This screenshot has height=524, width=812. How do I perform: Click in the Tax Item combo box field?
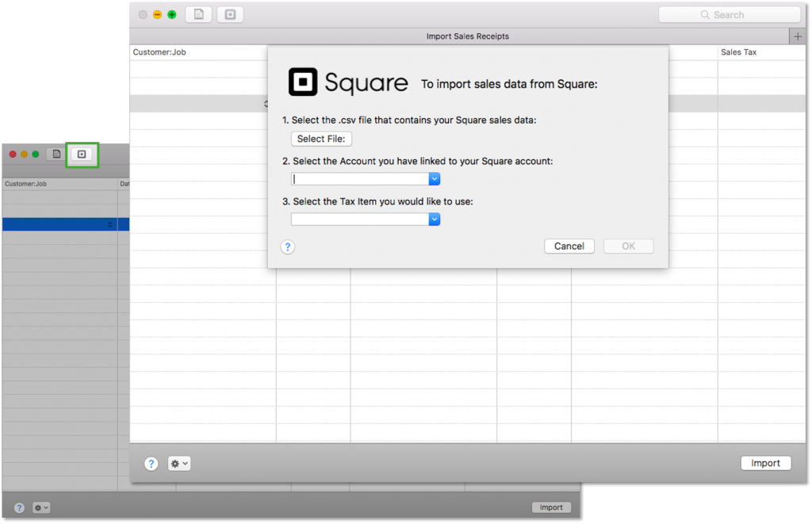tap(360, 220)
